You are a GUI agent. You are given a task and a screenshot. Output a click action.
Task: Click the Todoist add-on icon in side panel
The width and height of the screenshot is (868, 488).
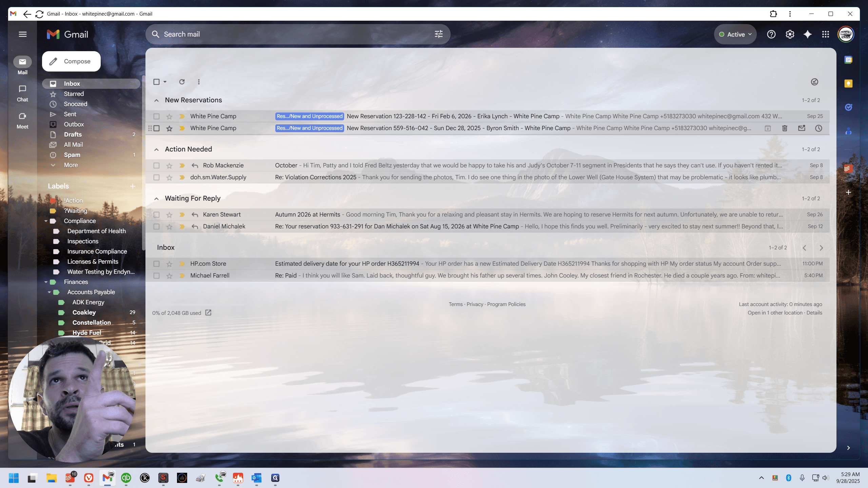tap(848, 168)
